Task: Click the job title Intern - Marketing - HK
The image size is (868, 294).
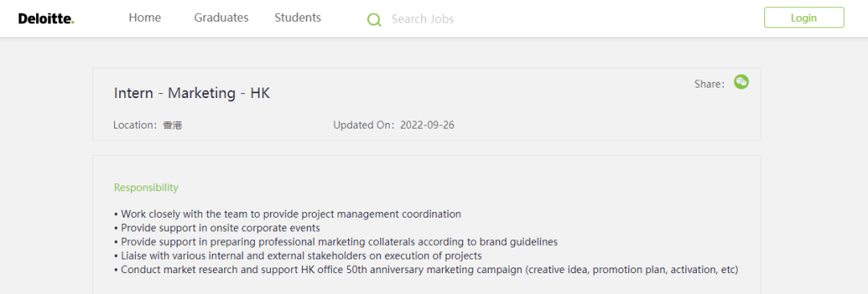Action: [192, 93]
